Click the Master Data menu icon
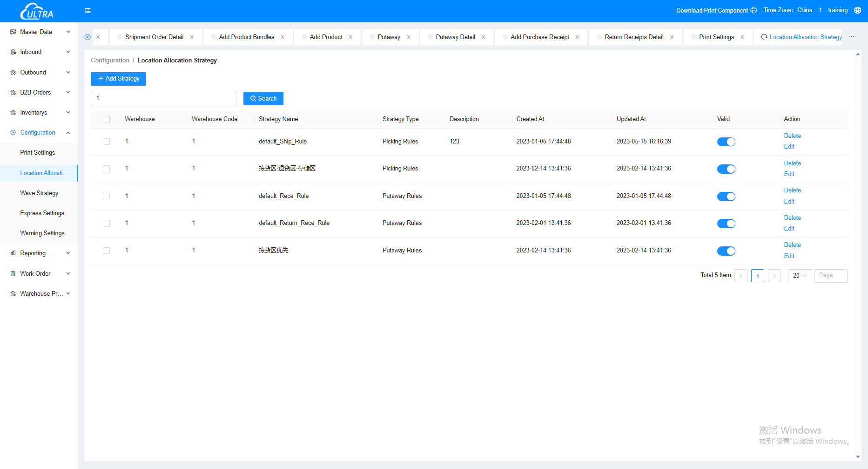Image resolution: width=868 pixels, height=469 pixels. (x=13, y=32)
